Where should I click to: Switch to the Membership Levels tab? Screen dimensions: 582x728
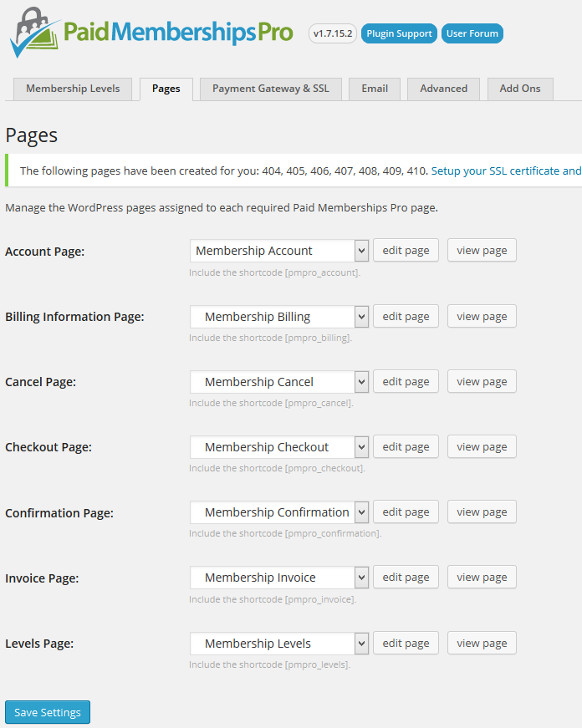[73, 89]
